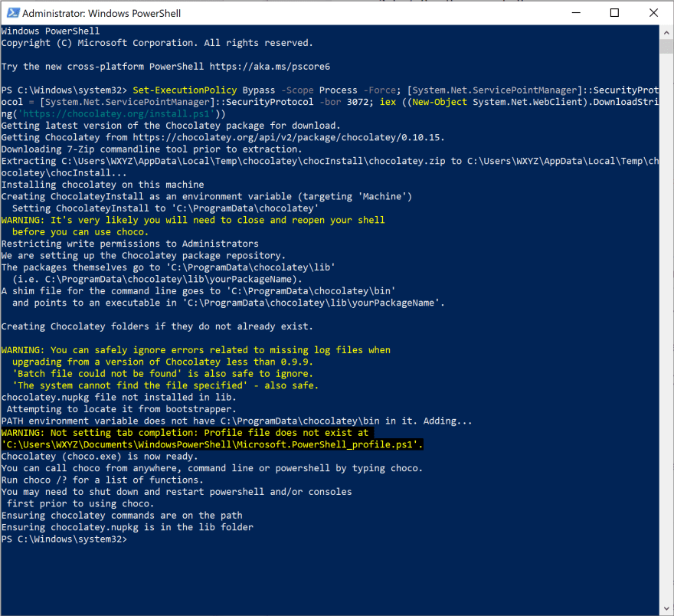This screenshot has height=616, width=674.
Task: Click 'before you can use choco.' line
Action: (x=80, y=232)
